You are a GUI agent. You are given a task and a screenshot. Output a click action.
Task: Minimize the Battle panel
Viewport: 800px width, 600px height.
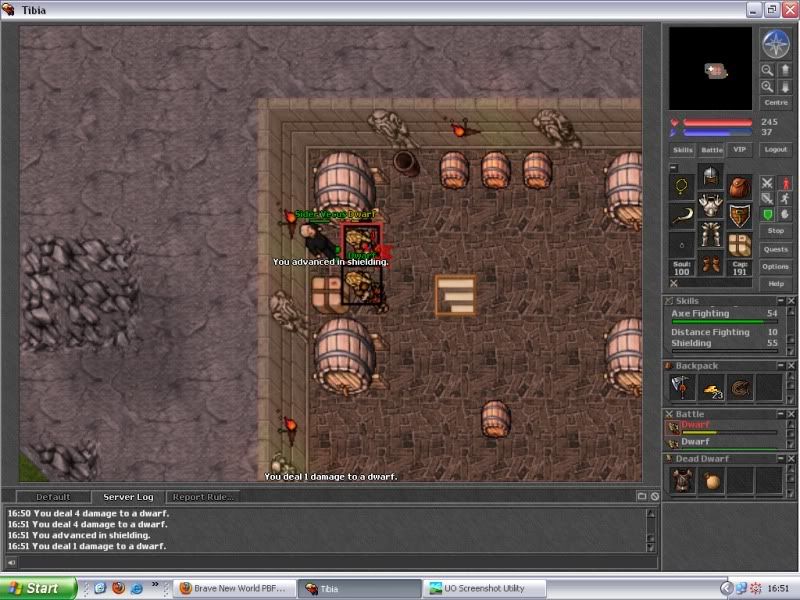[x=781, y=414]
